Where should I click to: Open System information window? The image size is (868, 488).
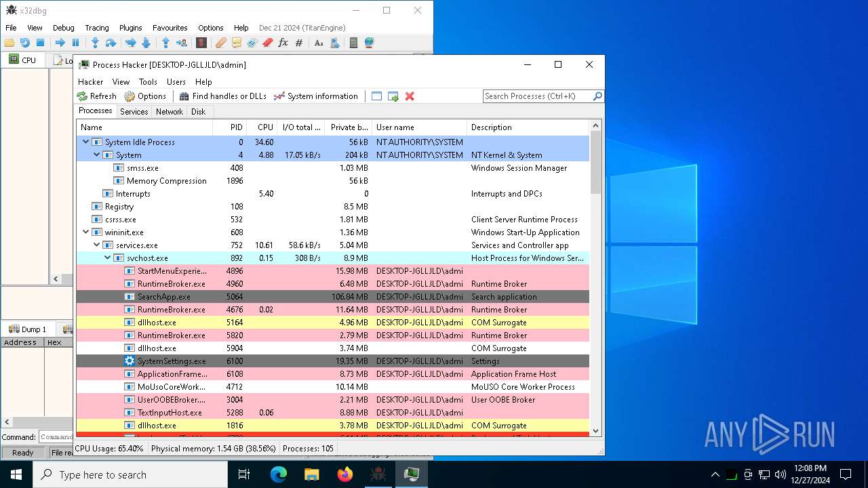pos(315,96)
